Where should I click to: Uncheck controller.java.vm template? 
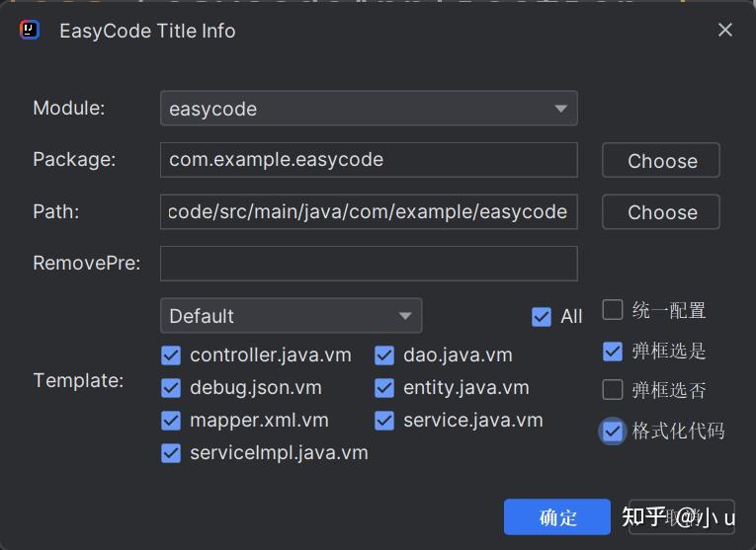171,355
